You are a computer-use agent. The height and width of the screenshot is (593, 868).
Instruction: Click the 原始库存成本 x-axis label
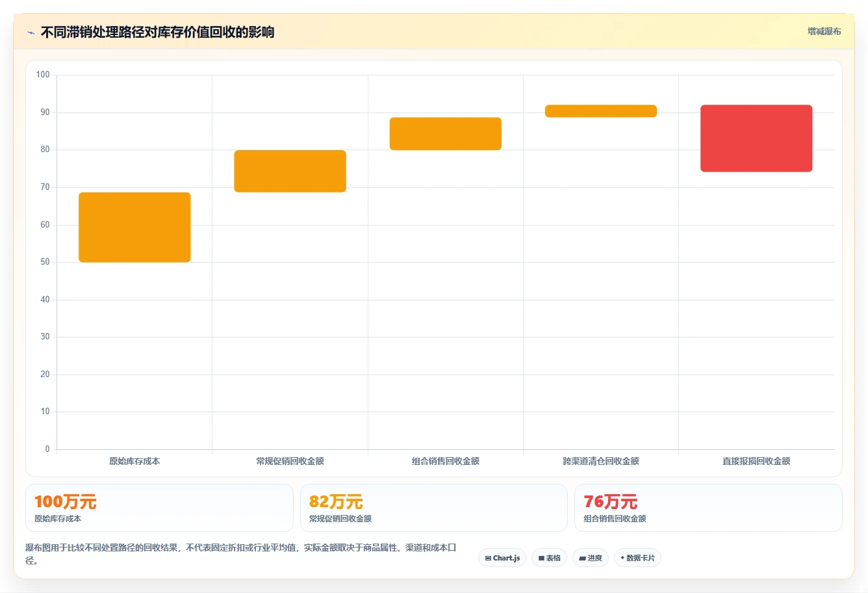(x=134, y=461)
